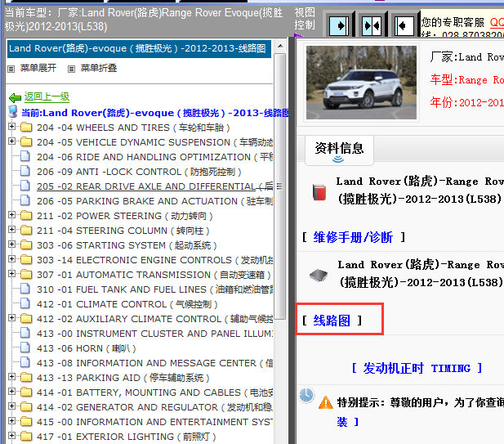
Task: Click the 206-05 Parking Brake page icon
Action: tap(25, 200)
